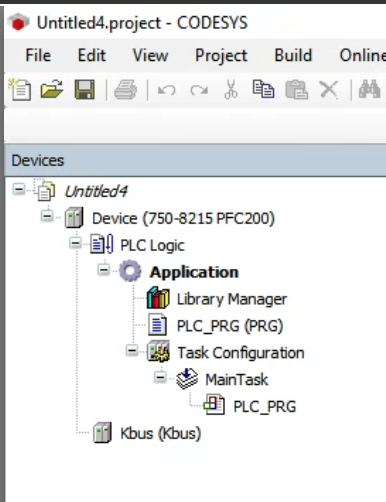
Task: Click the Application gear icon
Action: tap(130, 271)
